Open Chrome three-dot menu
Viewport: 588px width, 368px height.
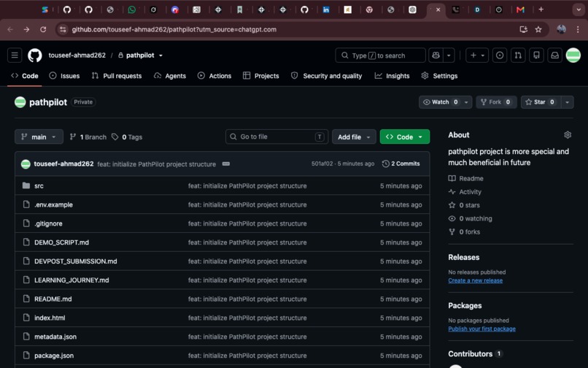(x=578, y=29)
